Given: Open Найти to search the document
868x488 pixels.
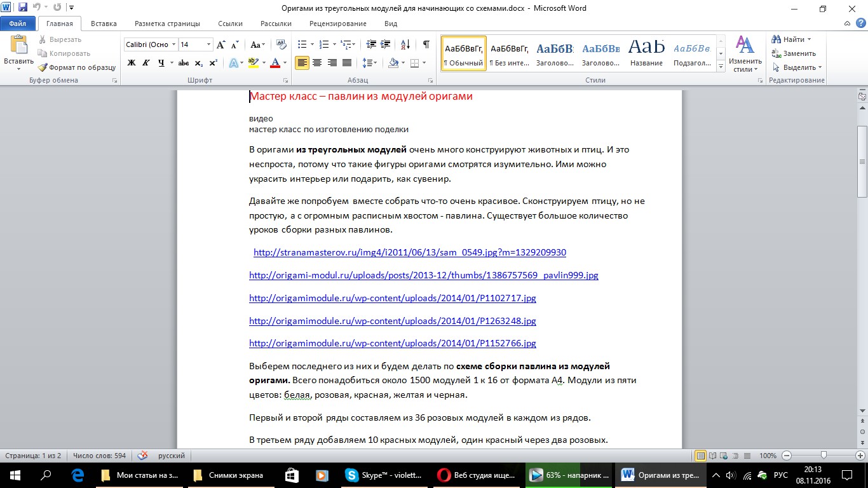Looking at the screenshot, I should [x=789, y=39].
